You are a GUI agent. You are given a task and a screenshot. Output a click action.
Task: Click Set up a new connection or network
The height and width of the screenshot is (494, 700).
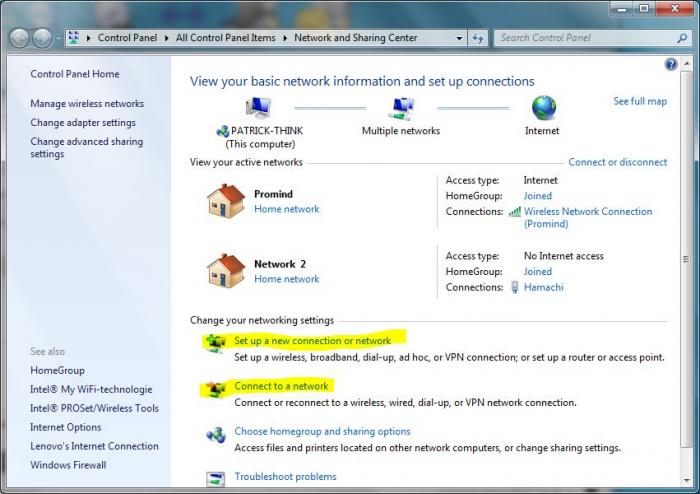(312, 341)
